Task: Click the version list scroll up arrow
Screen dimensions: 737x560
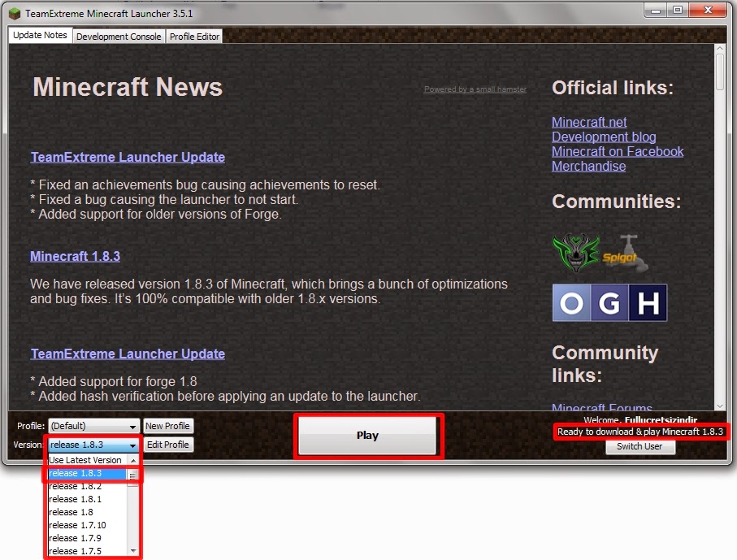Action: 133,460
